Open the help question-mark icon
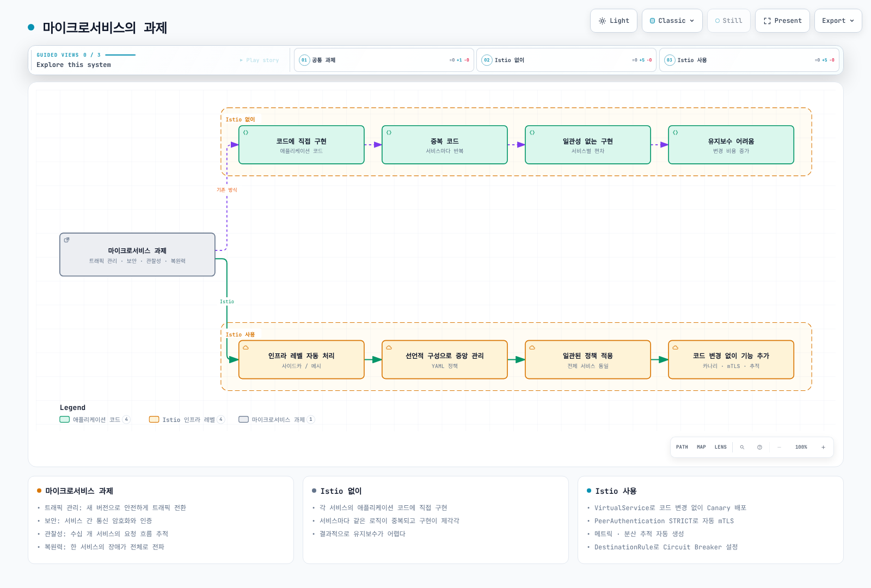The height and width of the screenshot is (588, 871). pos(759,447)
